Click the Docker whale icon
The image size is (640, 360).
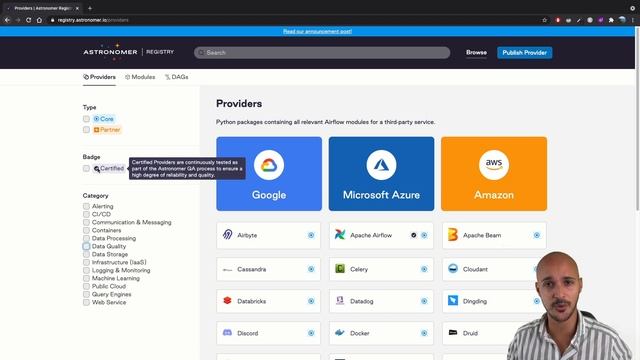tap(340, 333)
